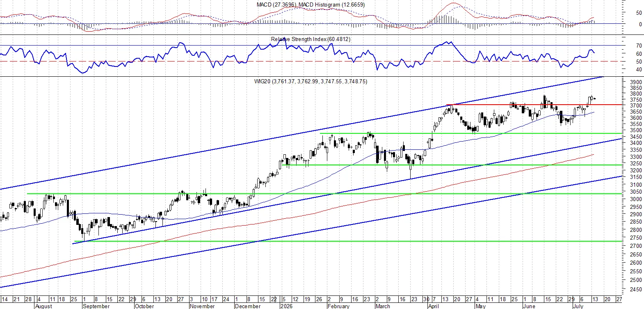The width and height of the screenshot is (644, 309).
Task: Click the MACD Histogram title text
Action: tap(331, 5)
